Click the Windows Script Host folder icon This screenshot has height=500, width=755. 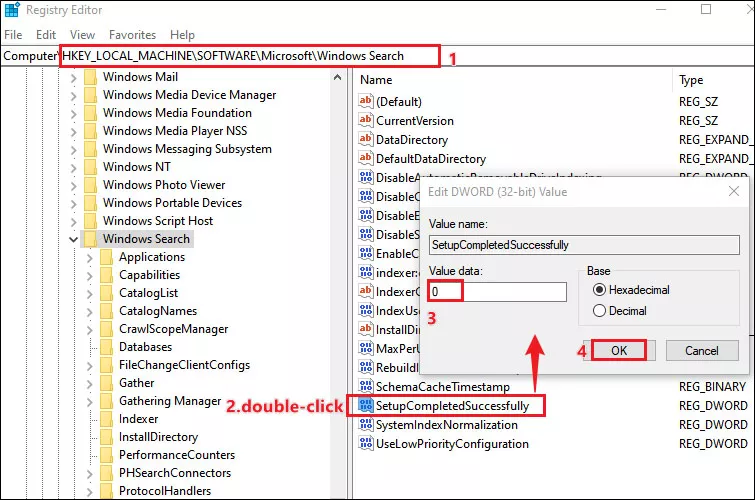[x=91, y=221]
